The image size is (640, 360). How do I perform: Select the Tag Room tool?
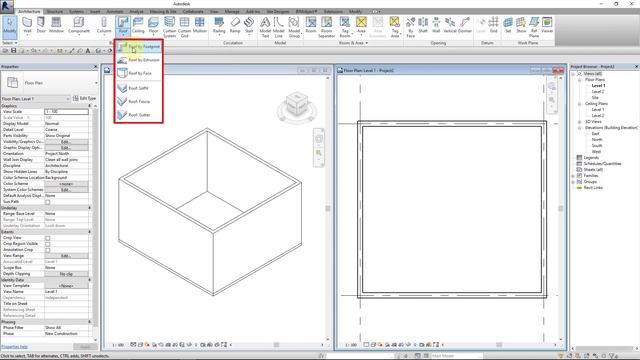point(345,27)
